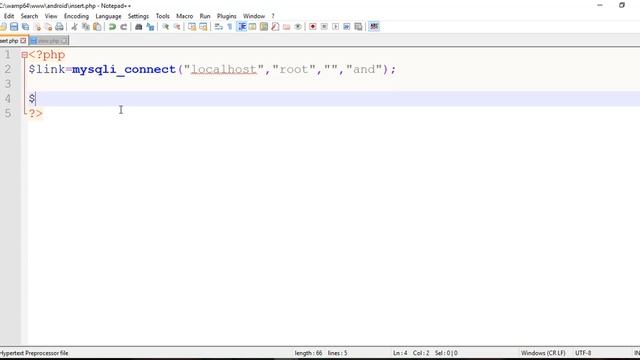The image size is (640, 360).
Task: Toggle the Document Map icon
Action: tap(264, 27)
